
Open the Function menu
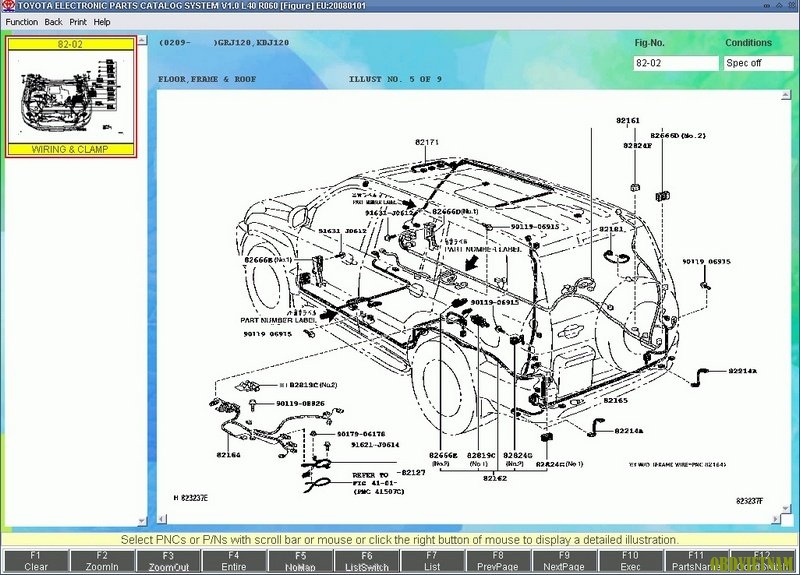click(21, 22)
